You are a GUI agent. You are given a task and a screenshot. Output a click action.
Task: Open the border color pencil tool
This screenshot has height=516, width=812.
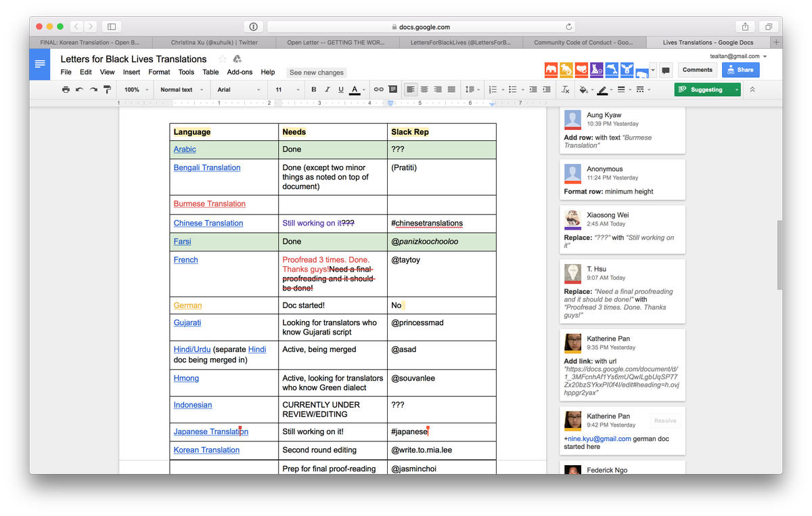605,89
